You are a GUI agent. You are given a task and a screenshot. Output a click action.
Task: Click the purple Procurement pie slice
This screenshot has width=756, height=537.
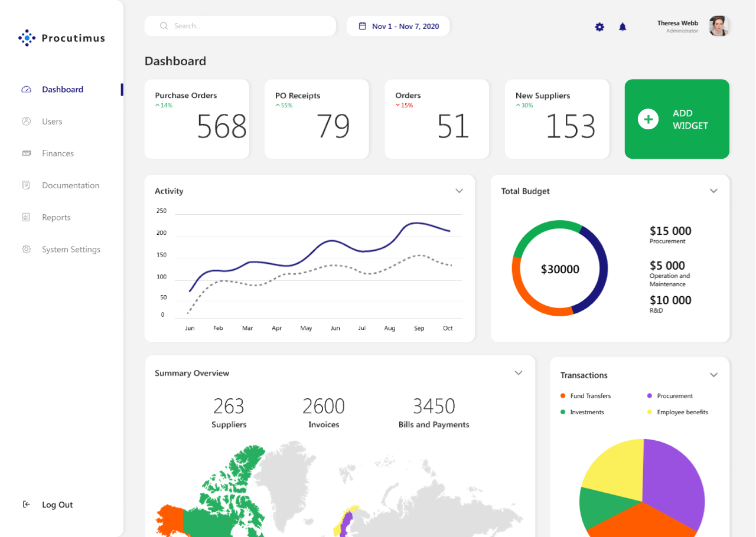tap(673, 478)
